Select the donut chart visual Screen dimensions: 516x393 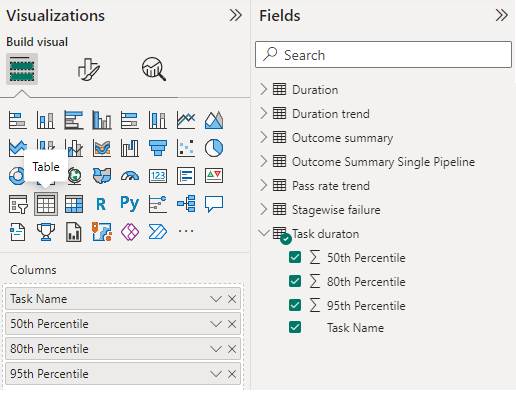coord(16,176)
